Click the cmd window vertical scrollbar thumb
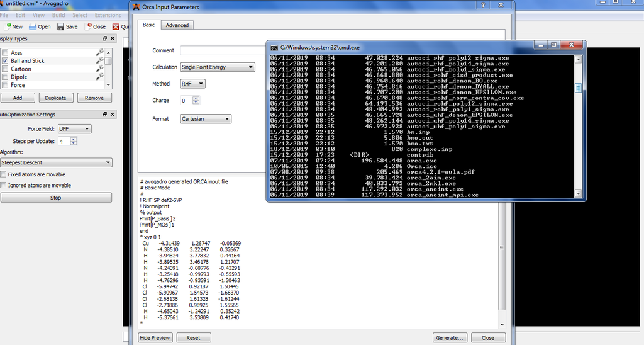The width and height of the screenshot is (644, 345). tap(578, 88)
